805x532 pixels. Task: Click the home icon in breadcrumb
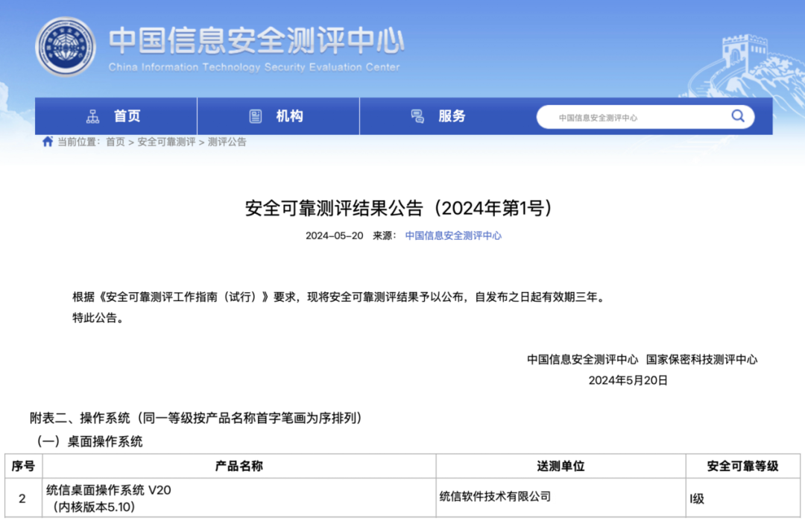click(x=47, y=142)
